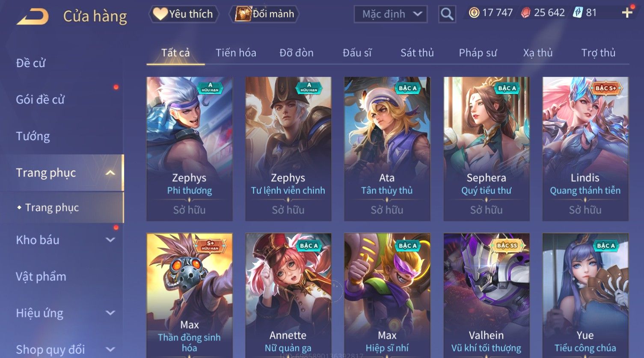Image resolution: width=644 pixels, height=358 pixels.
Task: Switch to the Pháp sư tab
Action: pyautogui.click(x=478, y=53)
